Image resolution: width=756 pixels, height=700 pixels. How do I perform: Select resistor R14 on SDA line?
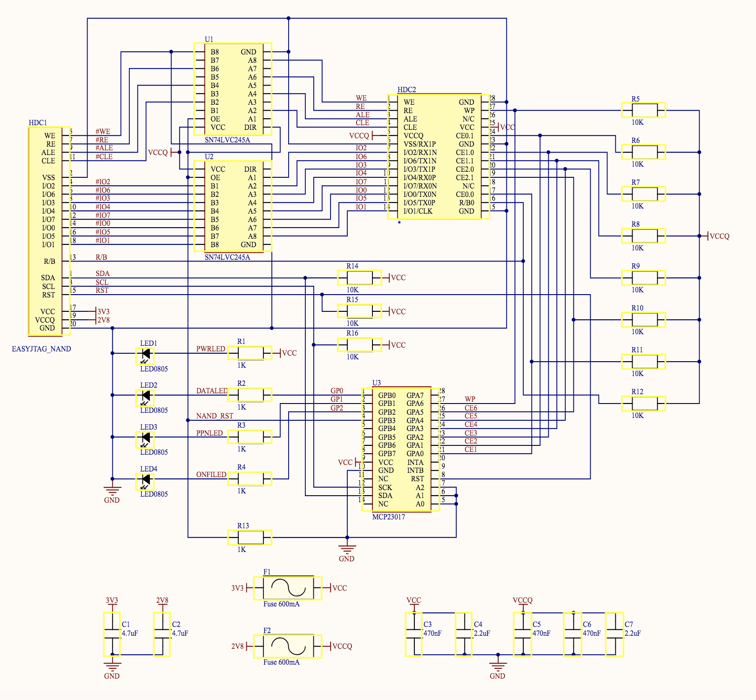click(x=359, y=278)
